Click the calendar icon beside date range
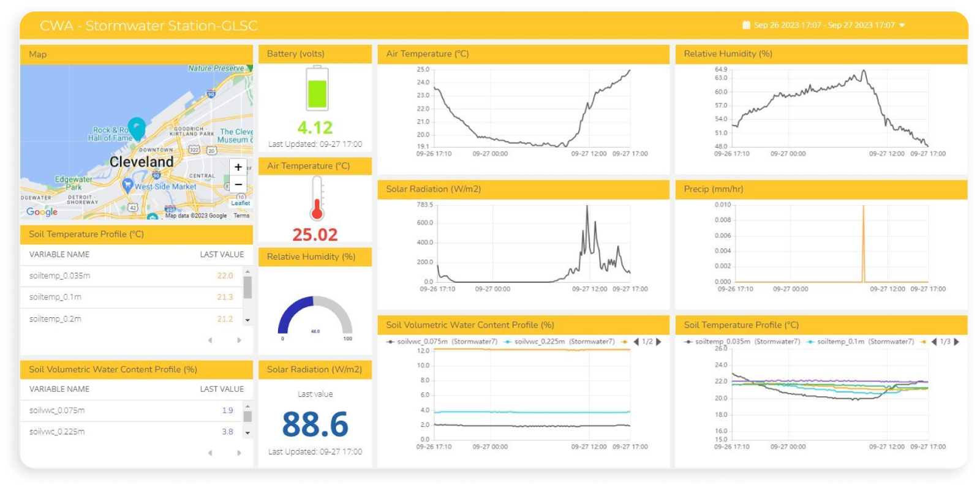This screenshot has width=980, height=488. coord(746,25)
